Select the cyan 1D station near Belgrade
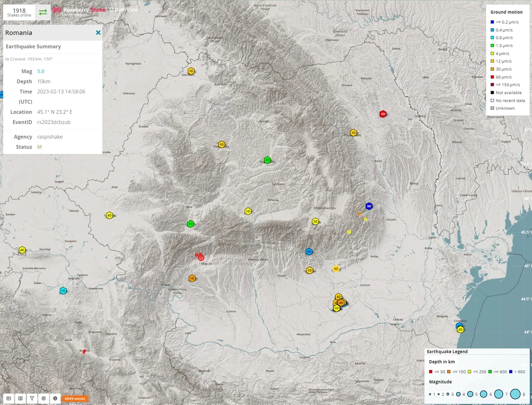Image resolution: width=532 pixels, height=405 pixels. point(63,291)
